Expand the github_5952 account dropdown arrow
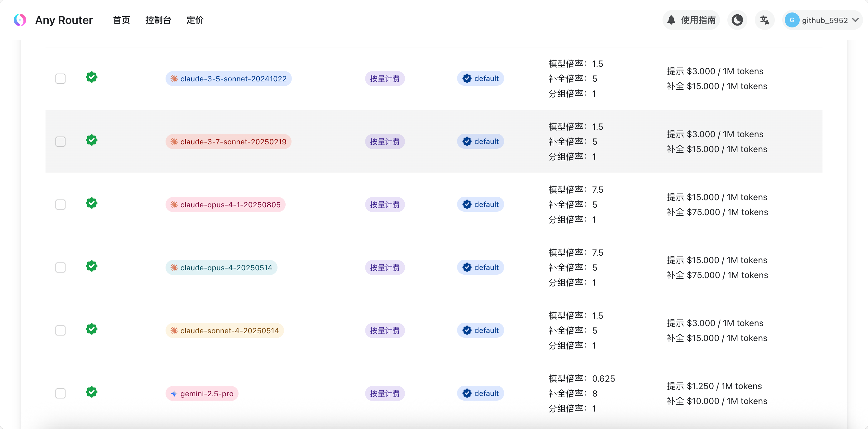The width and height of the screenshot is (868, 429). point(855,20)
